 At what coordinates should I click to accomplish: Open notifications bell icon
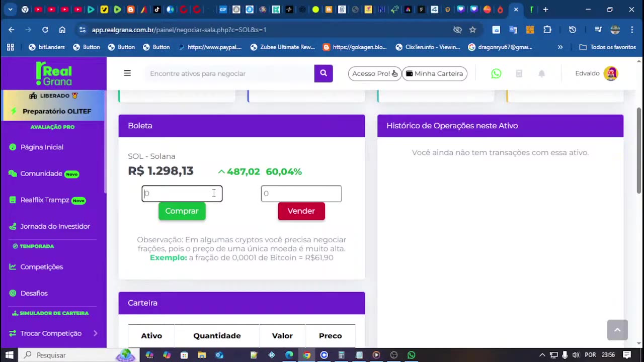coord(541,73)
